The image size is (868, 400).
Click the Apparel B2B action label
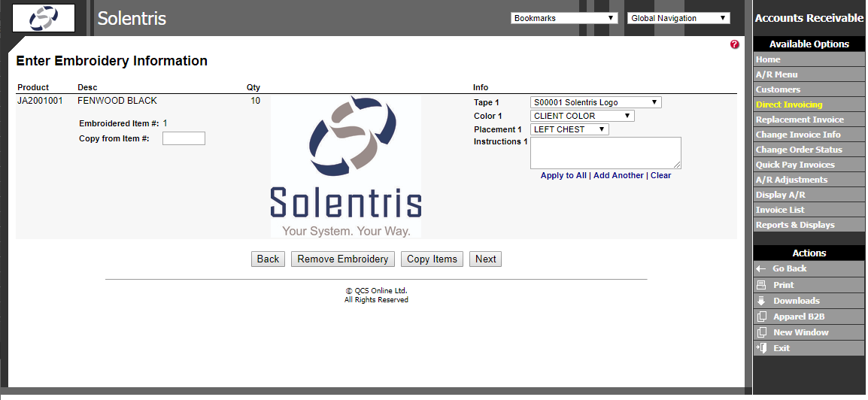(799, 317)
